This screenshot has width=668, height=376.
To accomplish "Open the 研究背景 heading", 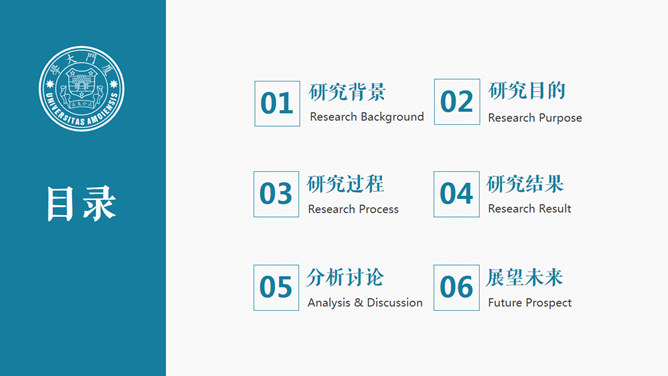I will [347, 92].
